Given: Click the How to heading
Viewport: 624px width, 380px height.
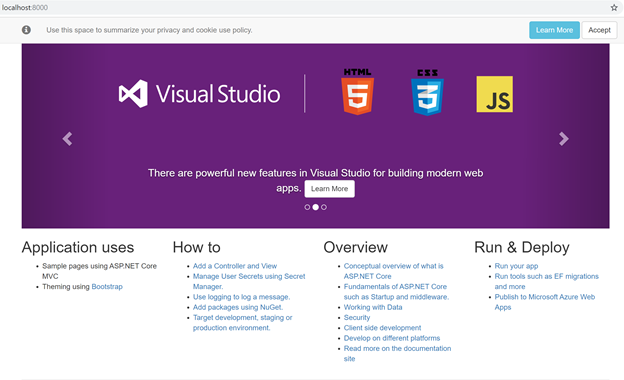Looking at the screenshot, I should tap(197, 247).
